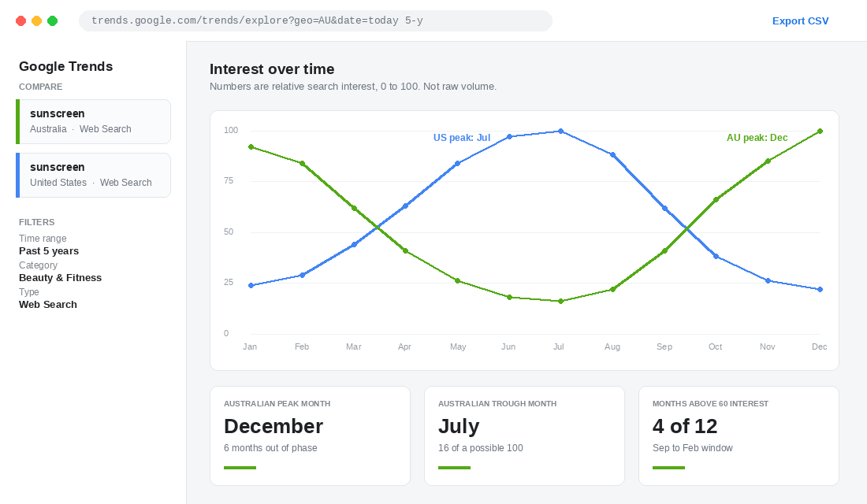The width and height of the screenshot is (867, 504).
Task: Click the AU December peak data point
Action: [x=820, y=131]
